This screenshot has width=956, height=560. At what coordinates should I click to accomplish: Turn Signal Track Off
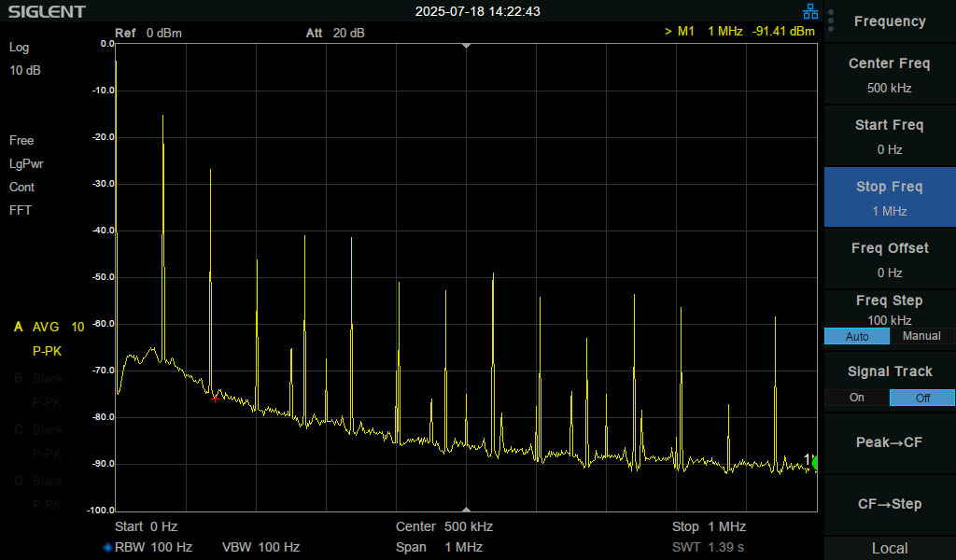point(921,398)
